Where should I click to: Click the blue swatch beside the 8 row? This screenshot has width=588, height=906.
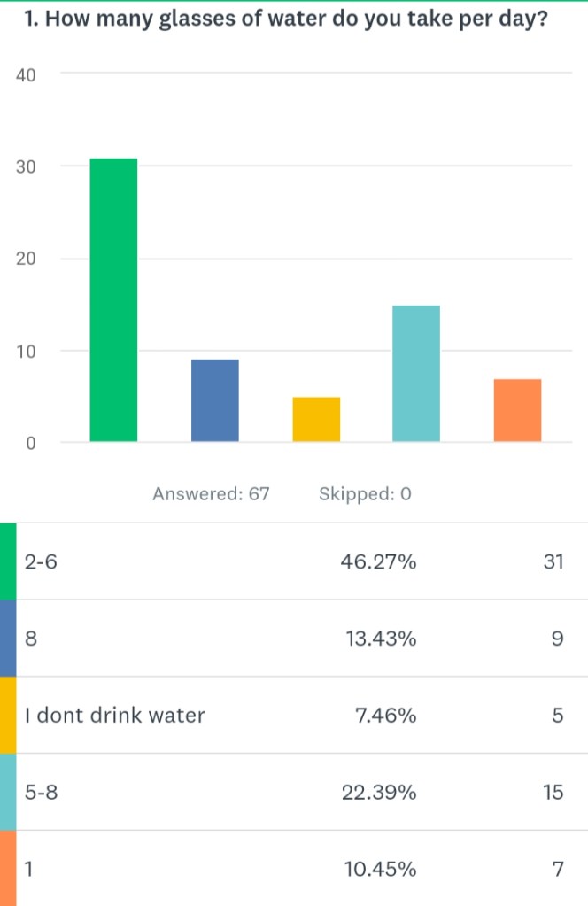8,639
